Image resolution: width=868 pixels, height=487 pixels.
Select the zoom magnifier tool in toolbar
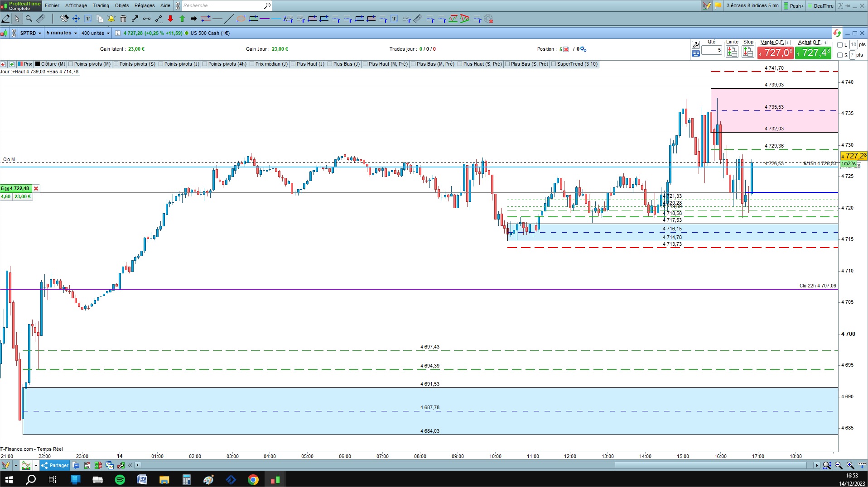click(29, 19)
